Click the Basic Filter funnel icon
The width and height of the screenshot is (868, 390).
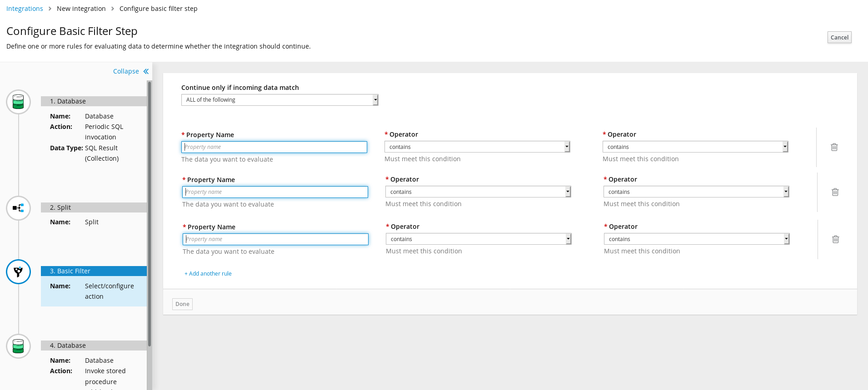pyautogui.click(x=18, y=272)
